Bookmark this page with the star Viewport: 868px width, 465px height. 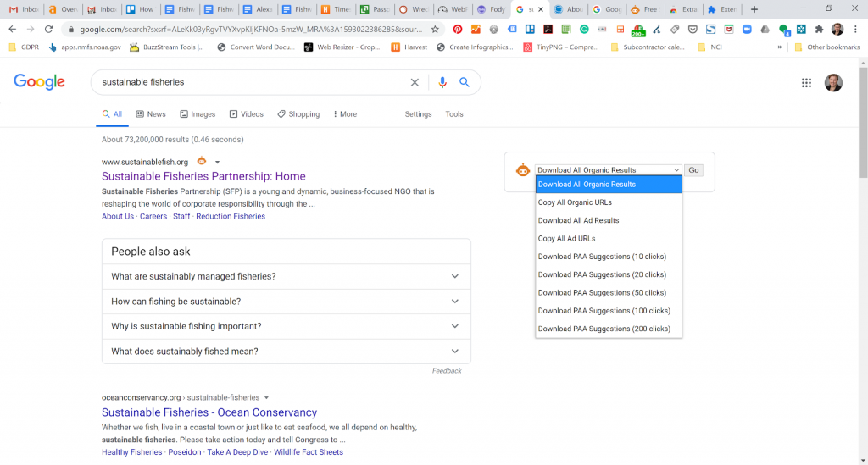click(435, 30)
